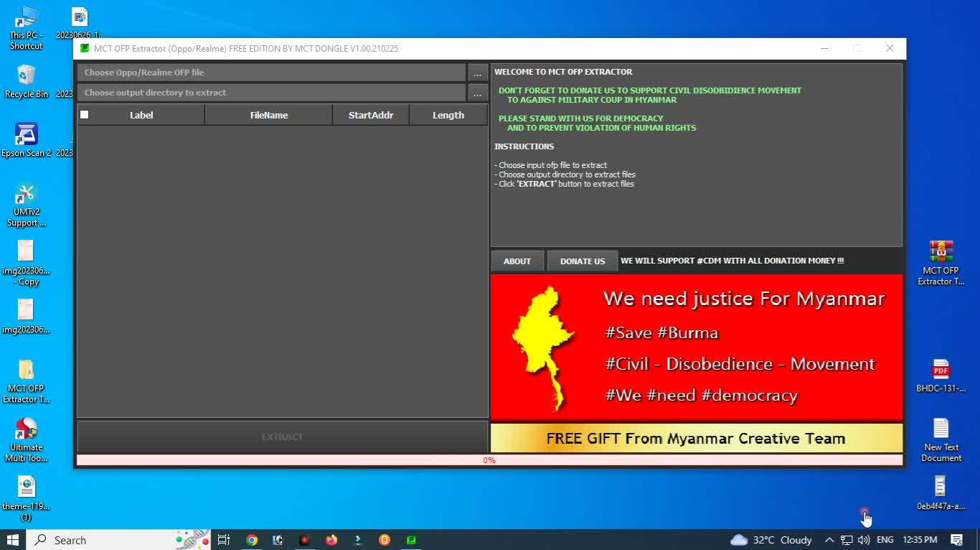Image resolution: width=980 pixels, height=550 pixels.
Task: Click the FREE GIFT From Myanmar Creative Team banner
Action: pyautogui.click(x=697, y=438)
